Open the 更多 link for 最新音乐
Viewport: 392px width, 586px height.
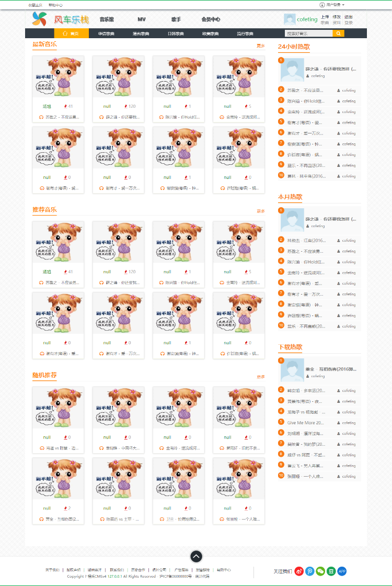[x=261, y=46]
